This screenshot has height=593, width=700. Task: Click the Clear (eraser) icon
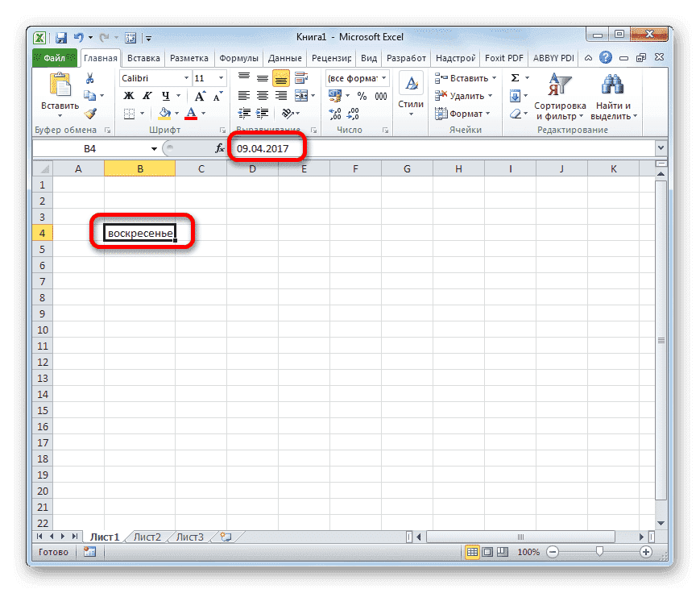[x=514, y=114]
